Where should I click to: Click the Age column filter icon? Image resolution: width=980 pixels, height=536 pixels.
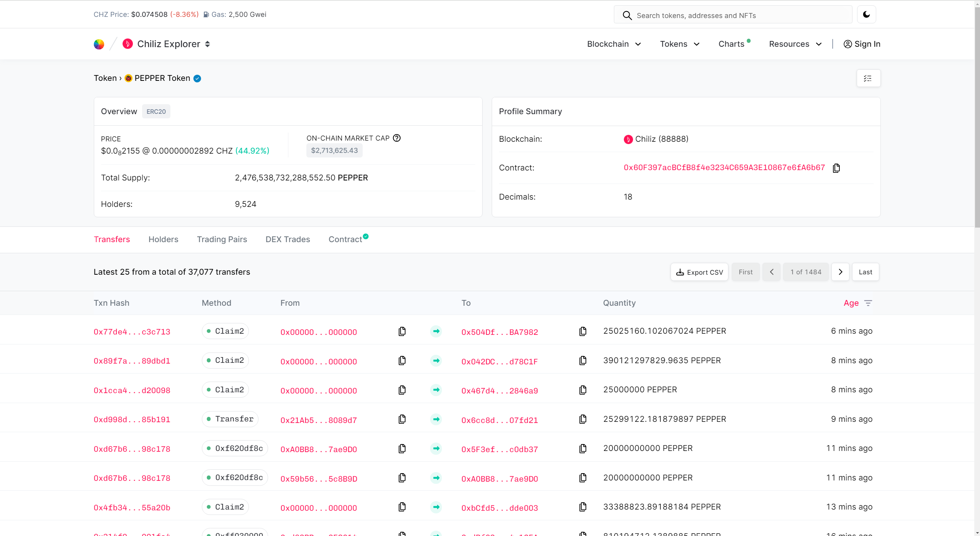click(868, 303)
